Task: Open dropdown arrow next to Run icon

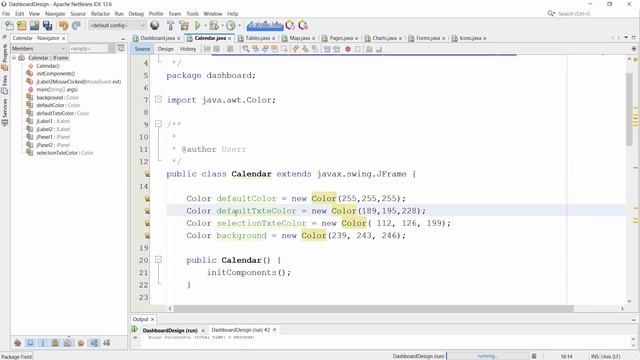Action: coord(205,25)
